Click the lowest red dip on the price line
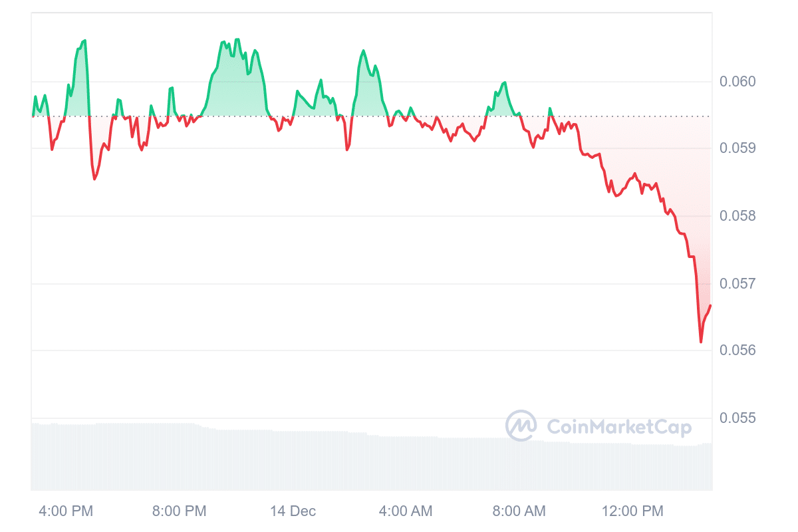Screen dimensions: 798x532 coord(701,342)
